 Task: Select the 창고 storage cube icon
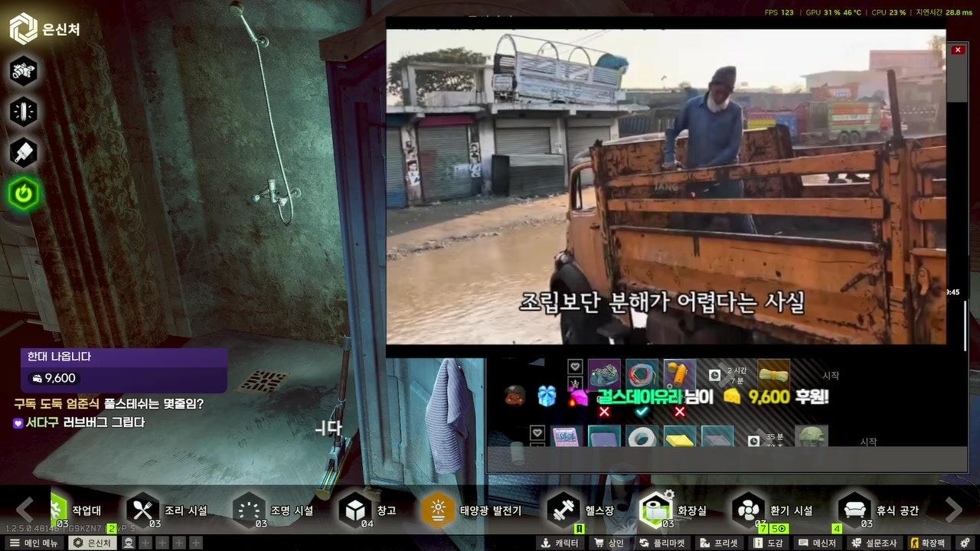coord(354,510)
